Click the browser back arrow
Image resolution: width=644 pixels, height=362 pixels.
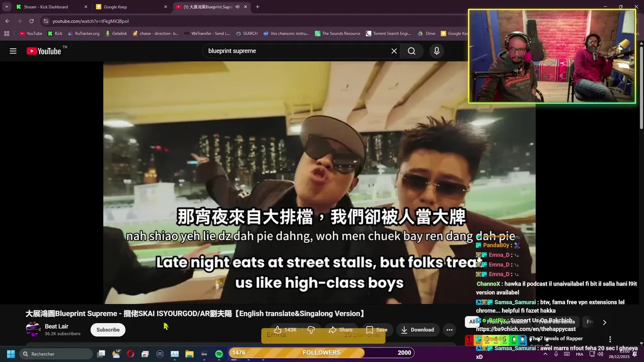7,21
